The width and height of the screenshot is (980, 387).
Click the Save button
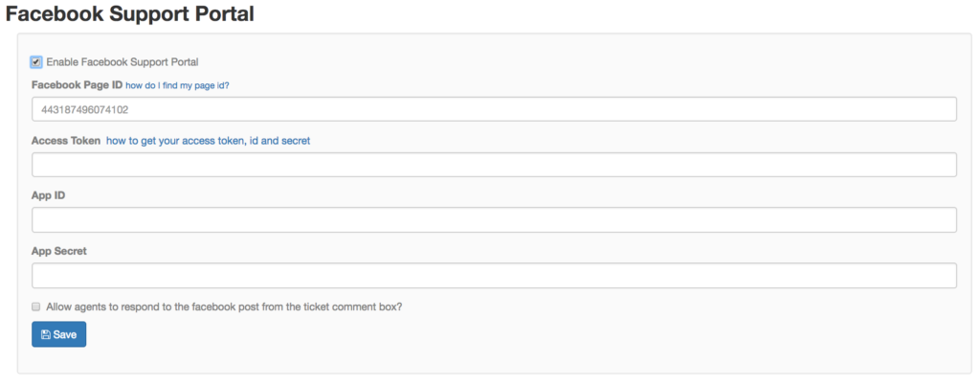point(58,334)
